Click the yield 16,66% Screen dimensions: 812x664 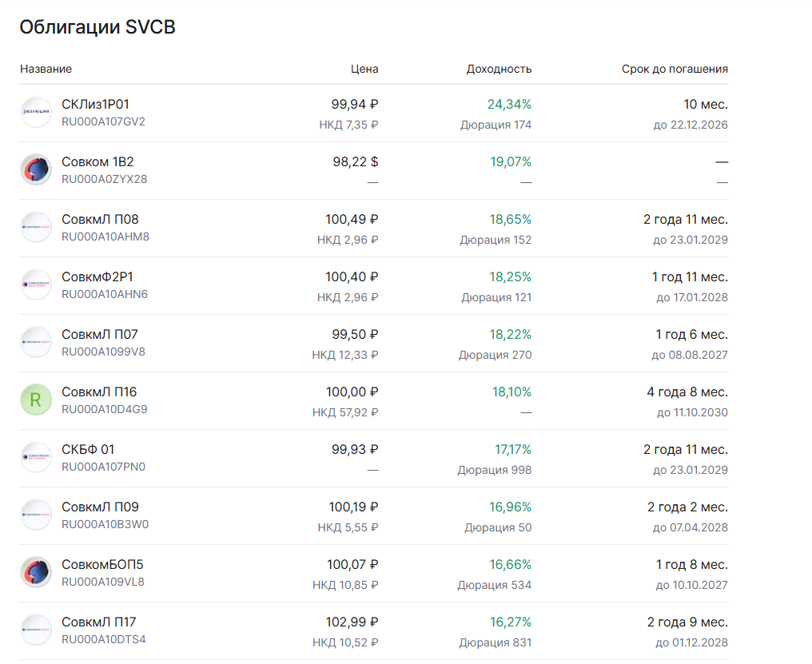coord(511,564)
